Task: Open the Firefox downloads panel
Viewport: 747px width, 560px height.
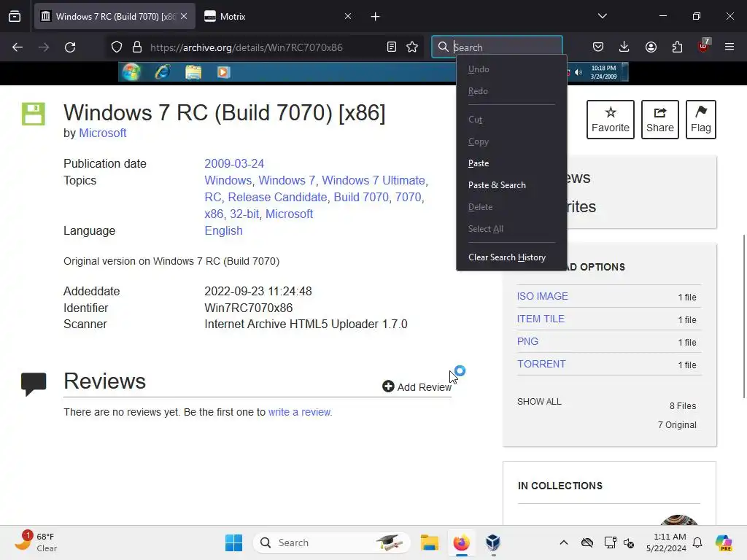Action: point(624,47)
